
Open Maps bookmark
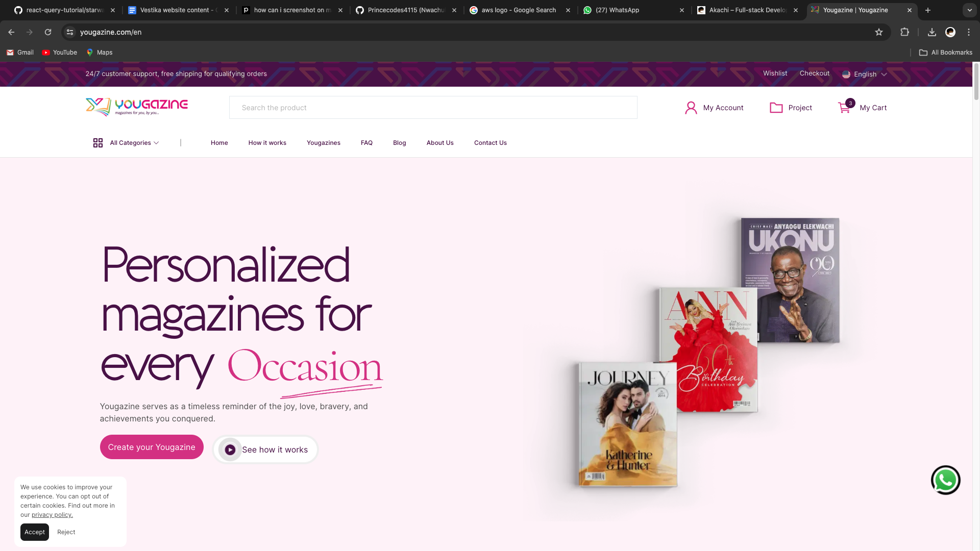point(100,53)
